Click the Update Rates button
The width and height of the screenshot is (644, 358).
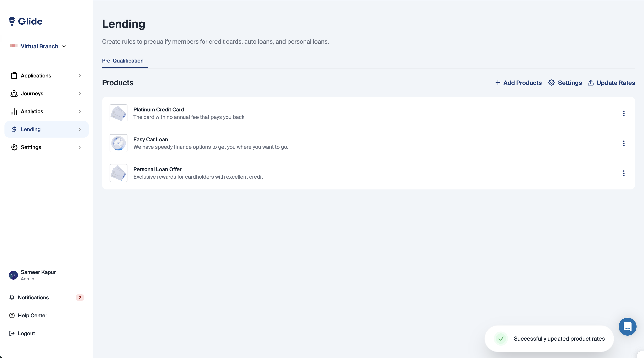(x=611, y=83)
